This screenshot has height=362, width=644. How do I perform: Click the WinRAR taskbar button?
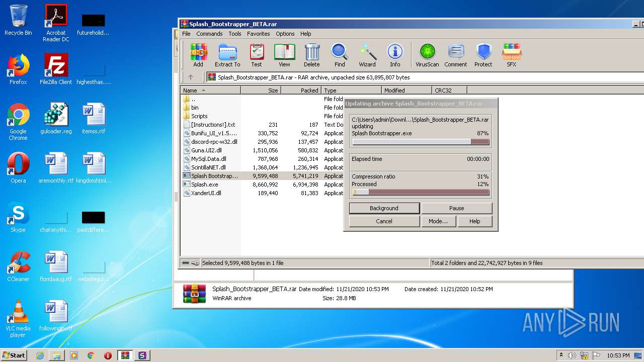point(125,355)
